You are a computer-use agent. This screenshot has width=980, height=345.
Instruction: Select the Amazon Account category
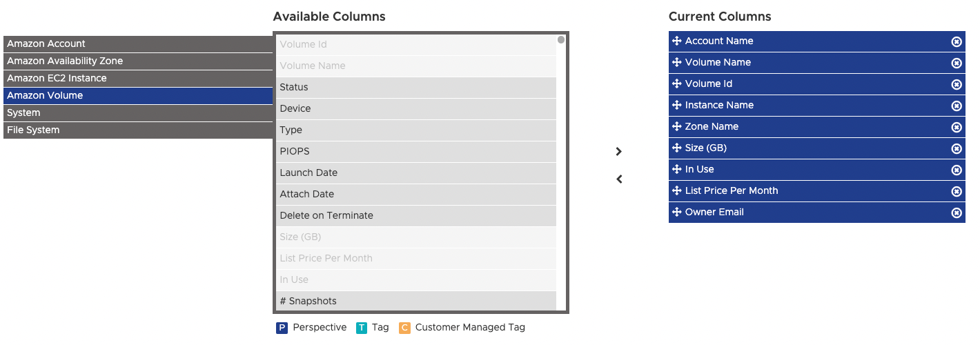click(138, 44)
